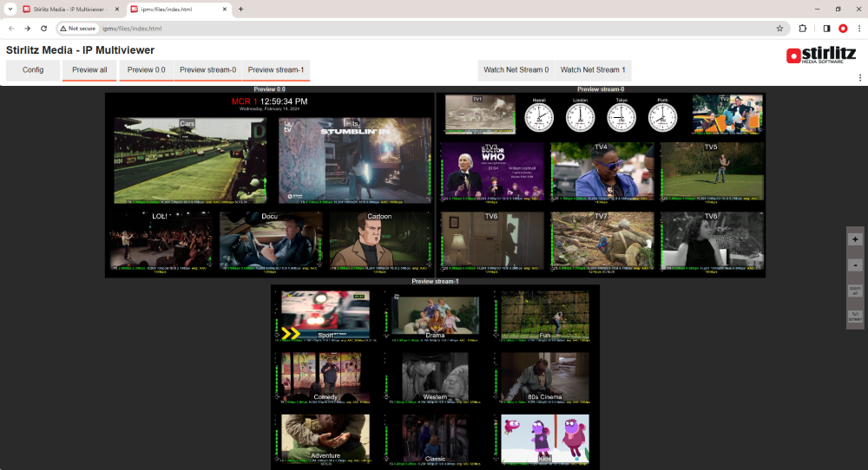This screenshot has height=470, width=868.
Task: Click the Stirlitz Media Software logo
Action: click(x=821, y=54)
